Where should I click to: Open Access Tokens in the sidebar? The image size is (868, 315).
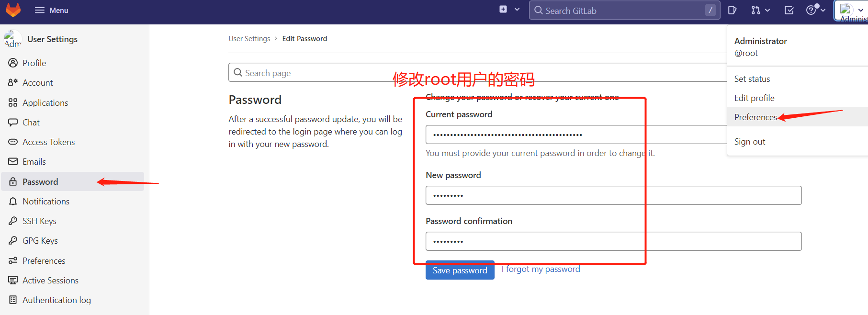[x=48, y=142]
